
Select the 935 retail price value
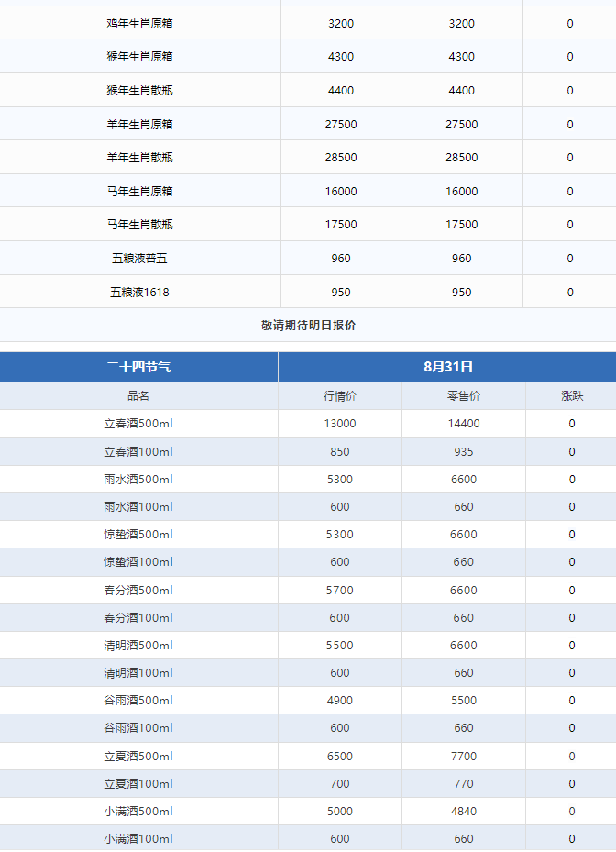[x=463, y=451]
